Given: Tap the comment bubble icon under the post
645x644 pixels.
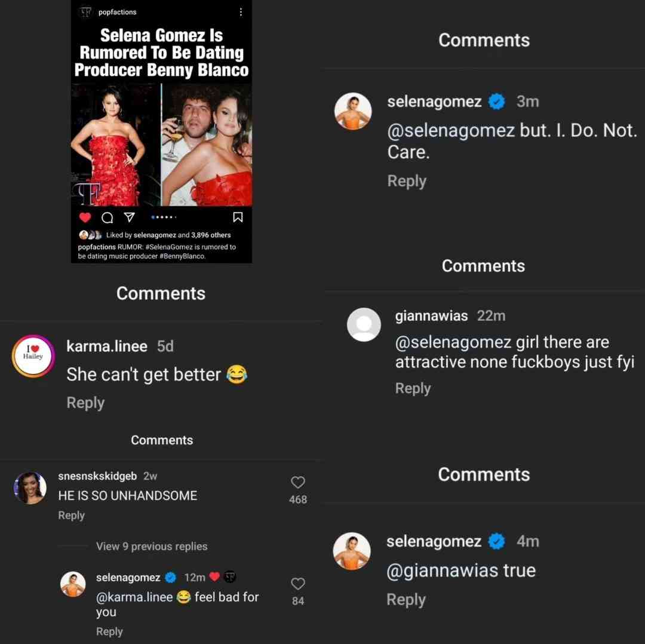Looking at the screenshot, I should click(107, 217).
